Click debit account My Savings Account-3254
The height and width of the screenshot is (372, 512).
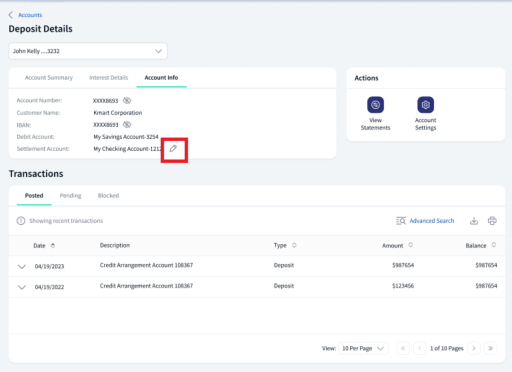pos(126,137)
